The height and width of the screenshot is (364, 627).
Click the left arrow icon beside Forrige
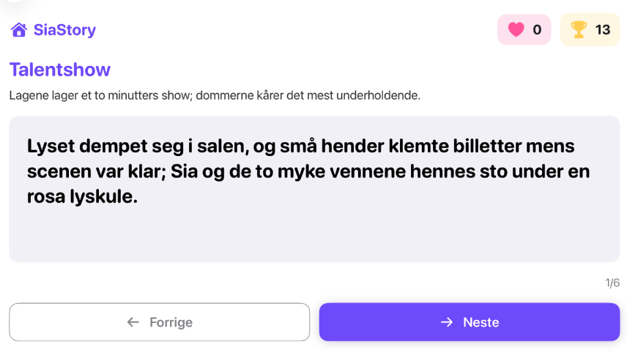click(133, 322)
